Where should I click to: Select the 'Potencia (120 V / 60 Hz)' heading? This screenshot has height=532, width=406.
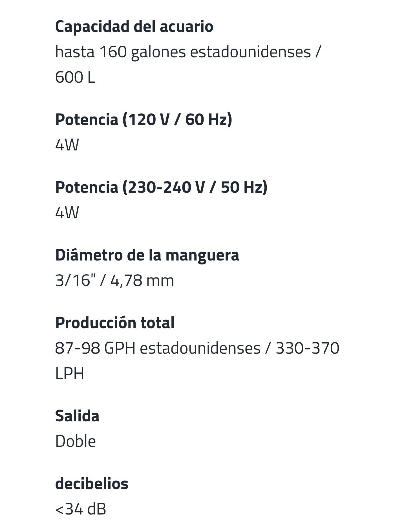144,119
